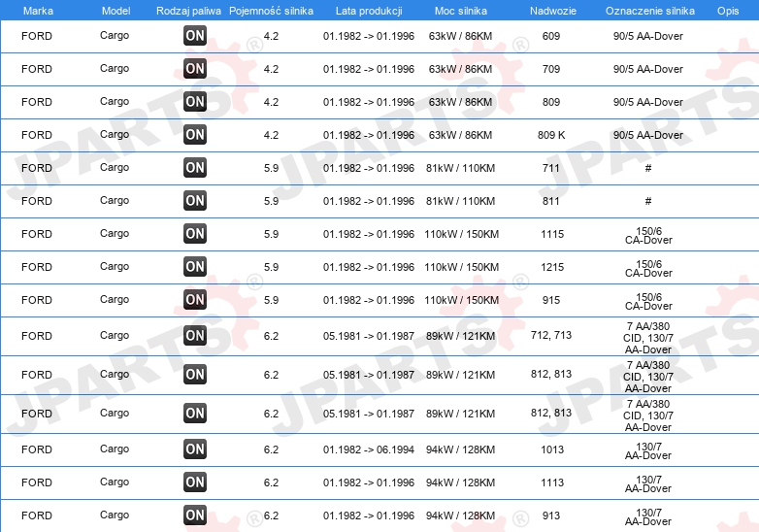Click the ON fuel icon in the 913 row
This screenshot has width=759, height=532.
(195, 515)
